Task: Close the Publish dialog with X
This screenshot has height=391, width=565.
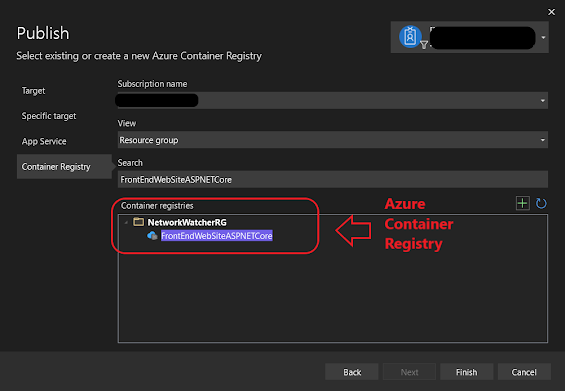Action: tap(551, 12)
